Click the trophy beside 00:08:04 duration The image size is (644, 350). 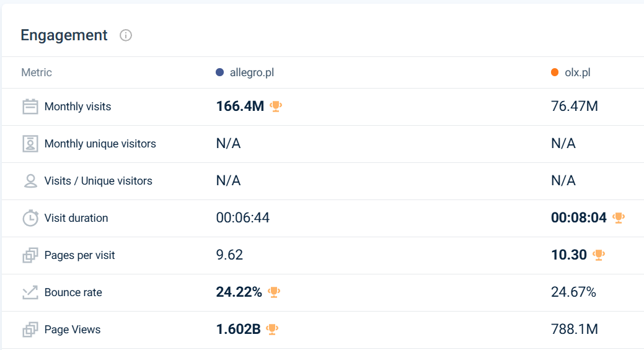(619, 217)
